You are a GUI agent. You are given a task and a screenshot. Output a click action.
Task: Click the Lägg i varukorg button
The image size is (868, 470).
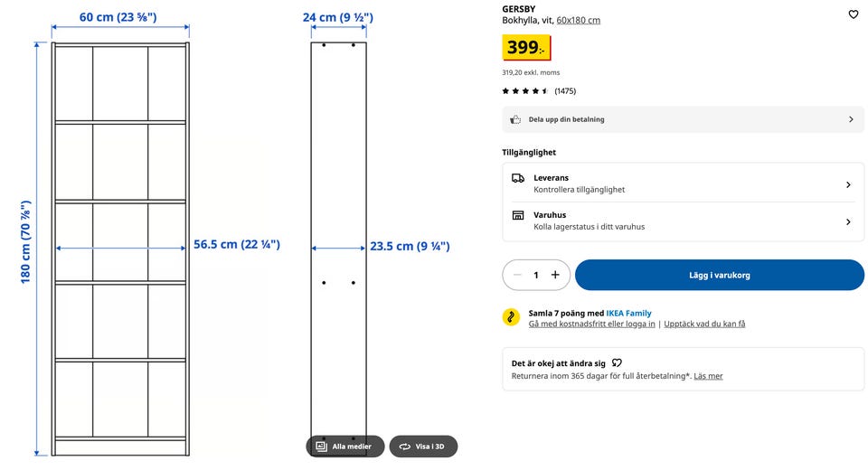pyautogui.click(x=719, y=275)
